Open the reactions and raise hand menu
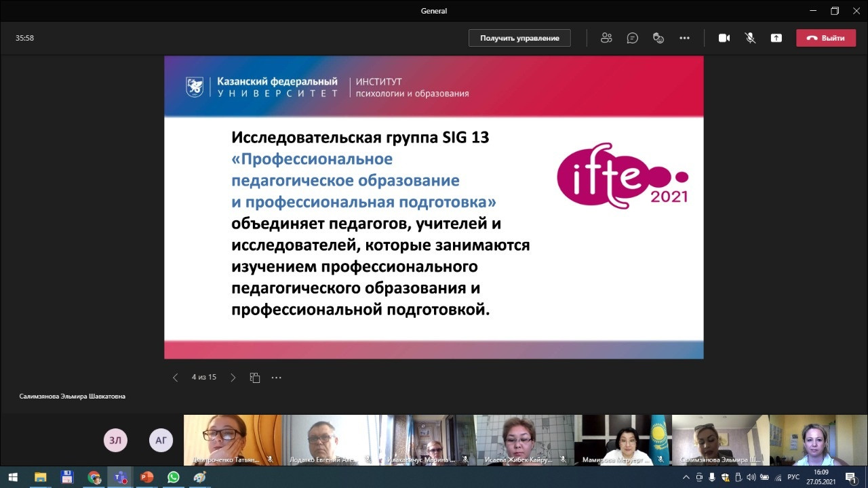The height and width of the screenshot is (488, 868). coord(658,38)
